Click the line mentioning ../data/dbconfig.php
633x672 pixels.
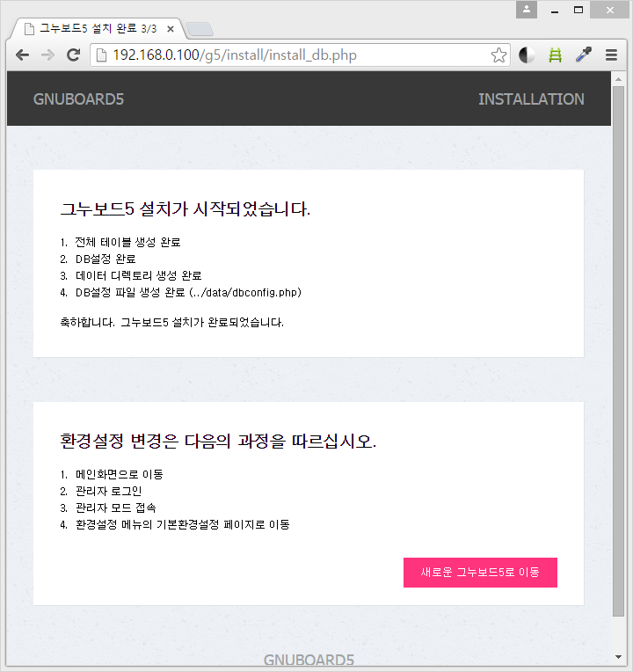pos(188,292)
